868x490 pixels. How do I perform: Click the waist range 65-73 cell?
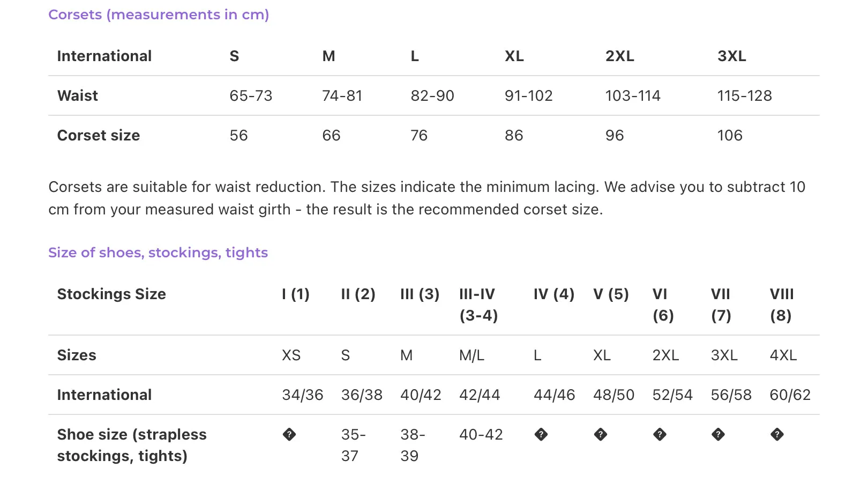(251, 95)
